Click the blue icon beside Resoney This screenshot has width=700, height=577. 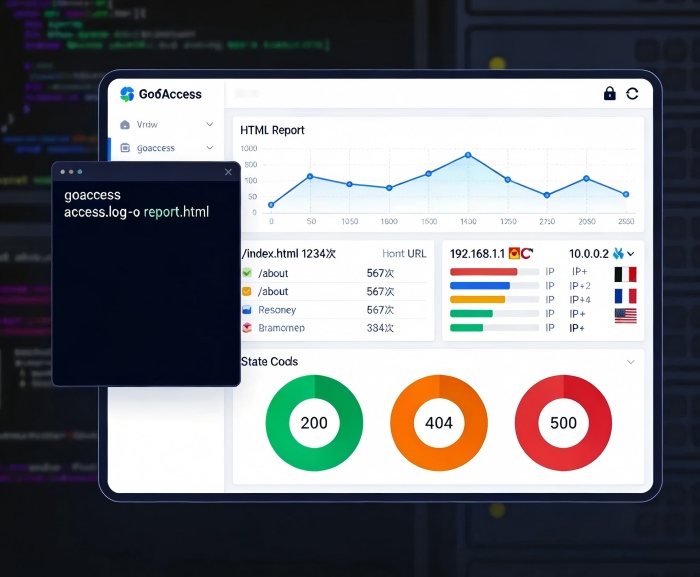(247, 310)
